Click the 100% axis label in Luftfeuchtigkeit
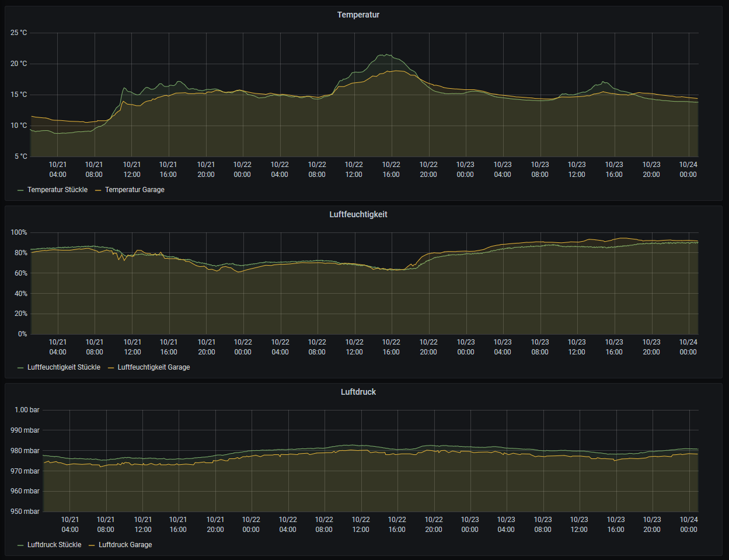This screenshot has width=729, height=560. [19, 232]
